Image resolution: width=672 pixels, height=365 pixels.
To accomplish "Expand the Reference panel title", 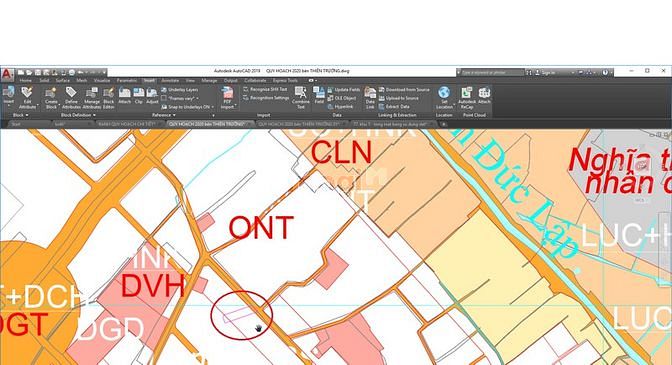I will 164,115.
